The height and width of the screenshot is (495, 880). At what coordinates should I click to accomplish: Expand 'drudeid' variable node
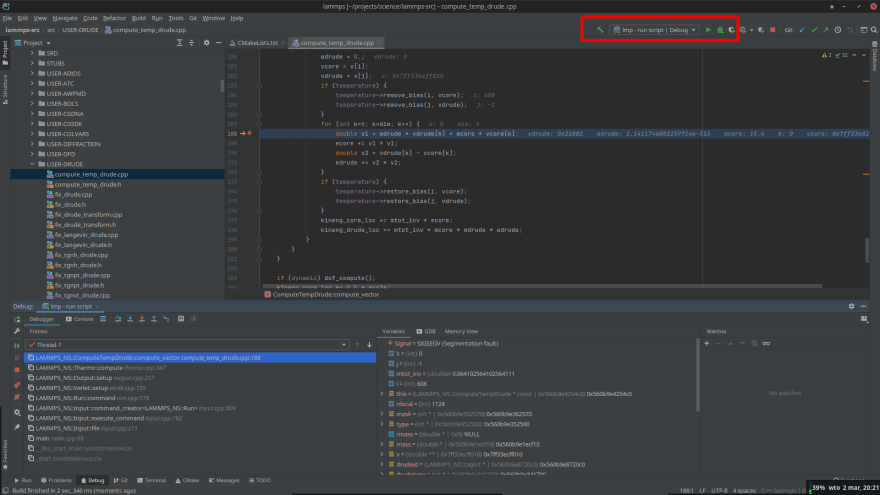[x=382, y=465]
